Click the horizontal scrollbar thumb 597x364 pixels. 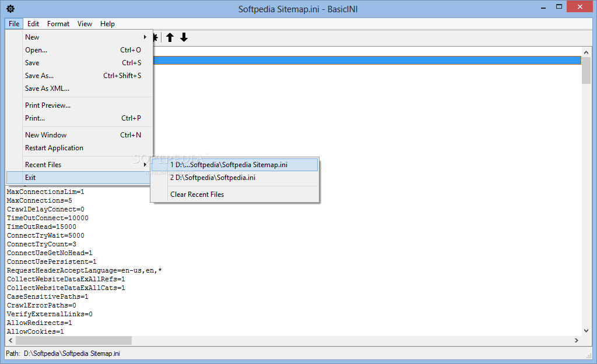click(73, 341)
